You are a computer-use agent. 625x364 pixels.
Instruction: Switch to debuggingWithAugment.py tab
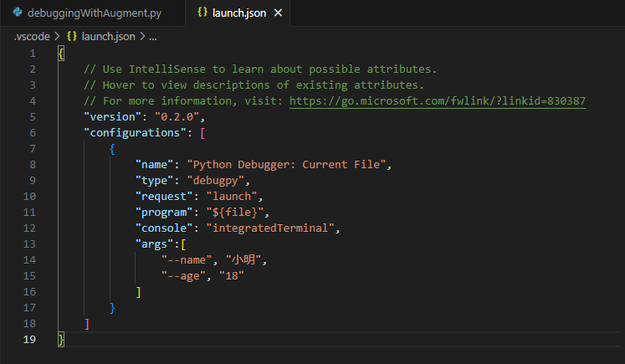(x=93, y=13)
